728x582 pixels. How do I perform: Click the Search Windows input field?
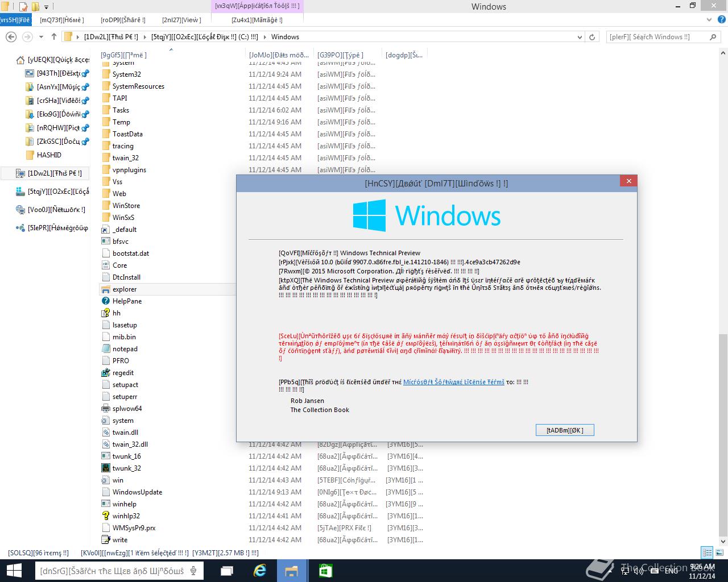click(x=657, y=37)
